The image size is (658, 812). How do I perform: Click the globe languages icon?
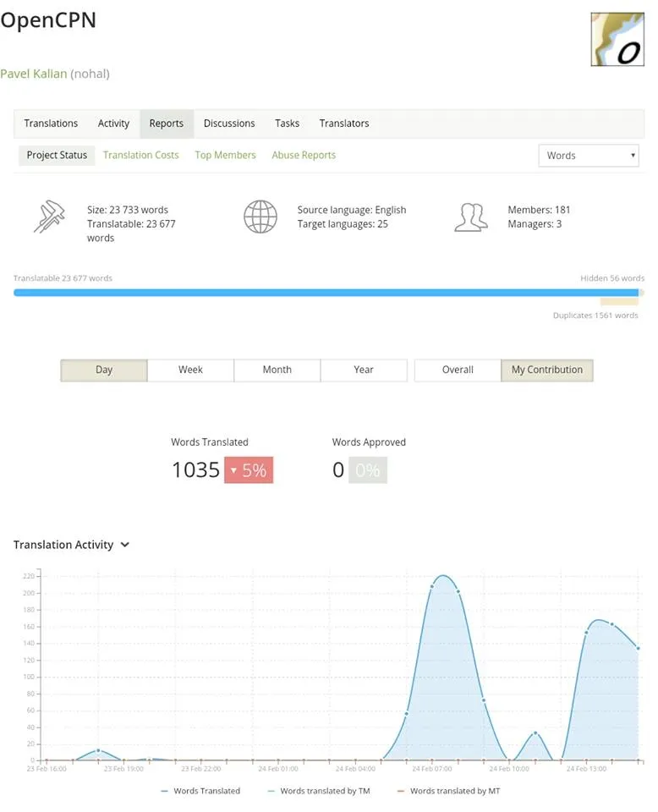pyautogui.click(x=260, y=217)
